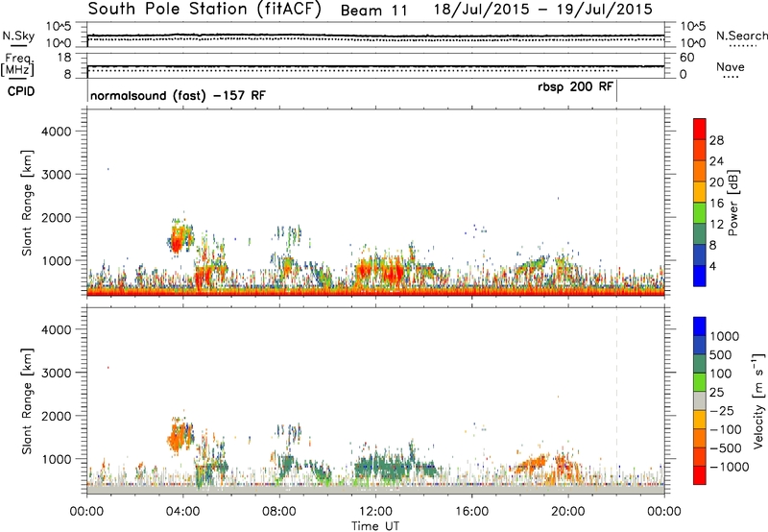Image resolution: width=768 pixels, height=532 pixels.
Task: Click the 'rbsp 200 RF' text
Action: point(575,86)
